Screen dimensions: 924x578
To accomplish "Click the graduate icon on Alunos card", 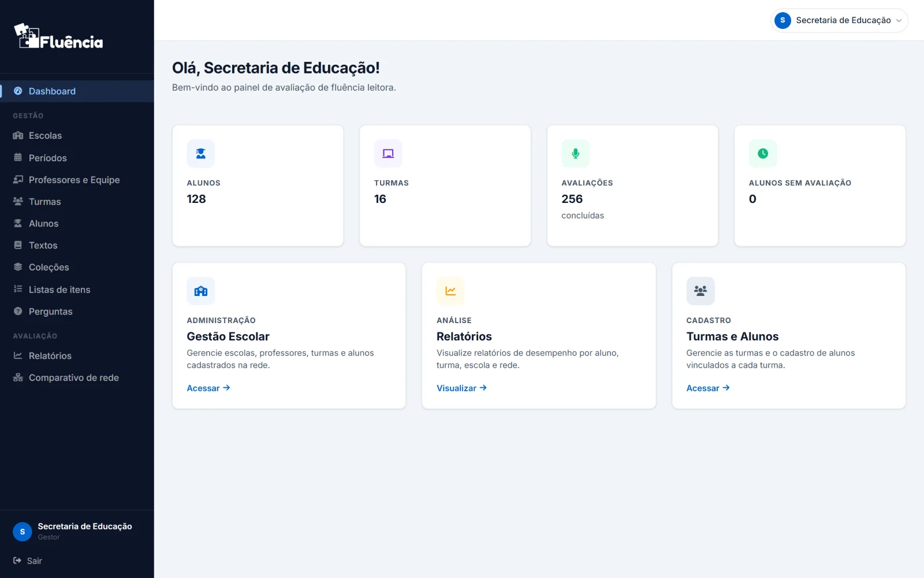I will [200, 154].
